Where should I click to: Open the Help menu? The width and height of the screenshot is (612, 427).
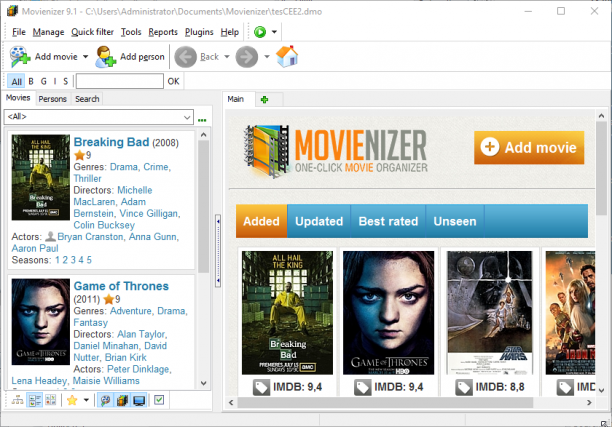(230, 32)
